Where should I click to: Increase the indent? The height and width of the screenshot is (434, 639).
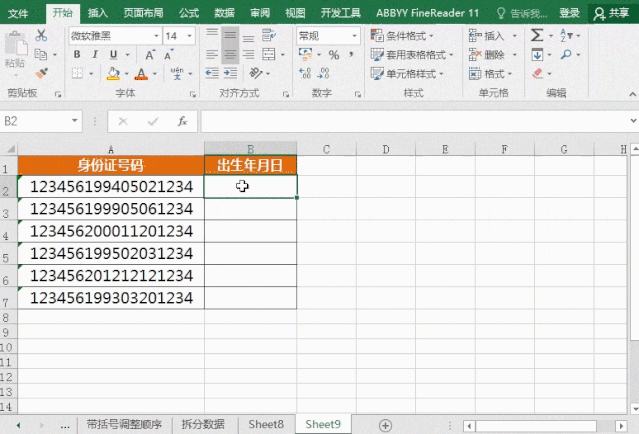(x=230, y=73)
